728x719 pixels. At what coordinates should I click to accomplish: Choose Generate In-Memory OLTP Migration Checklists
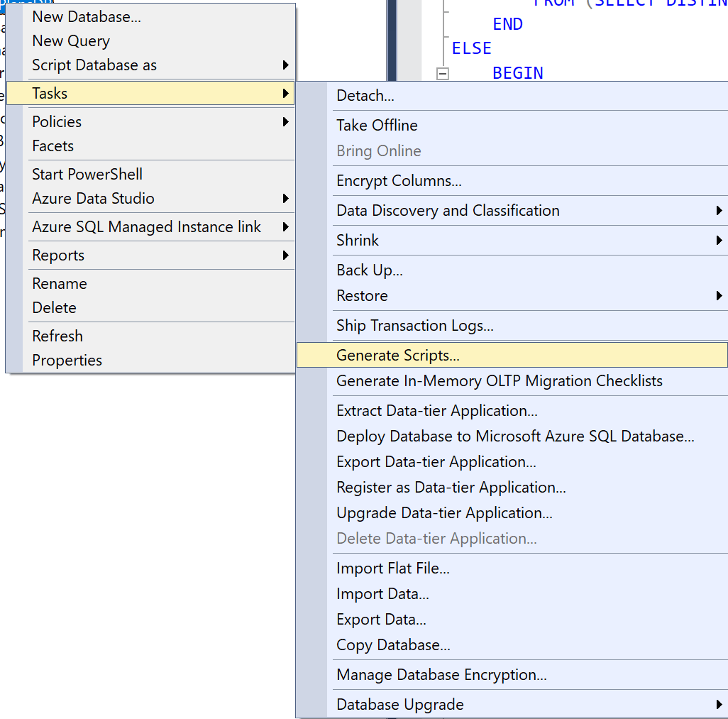(512, 381)
